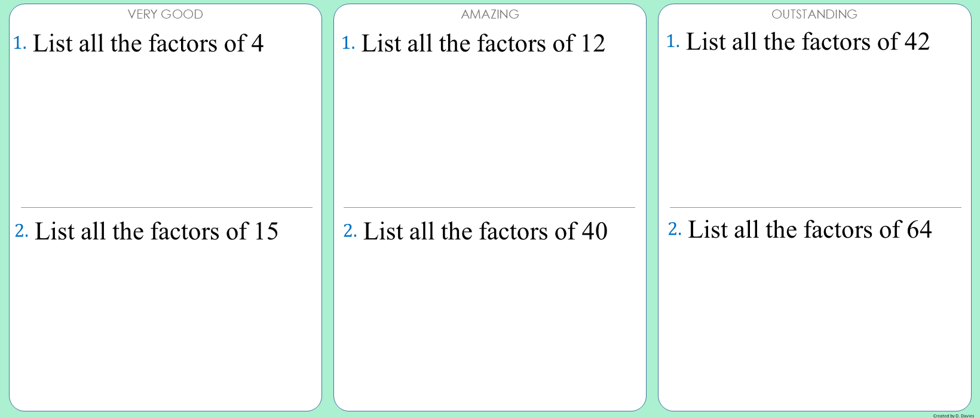Click the divider line in the OUTSTANDING card

[x=815, y=207]
